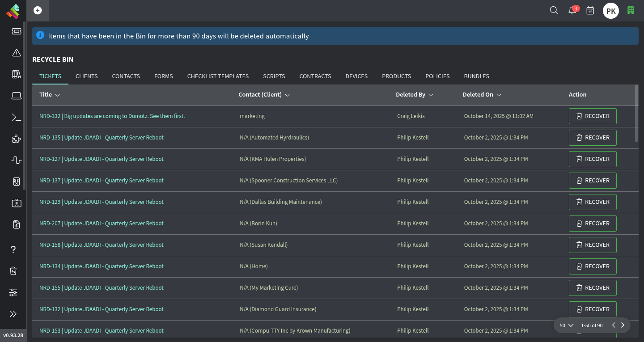Click the PK user avatar
Image resolution: width=644 pixels, height=342 pixels.
(x=610, y=11)
